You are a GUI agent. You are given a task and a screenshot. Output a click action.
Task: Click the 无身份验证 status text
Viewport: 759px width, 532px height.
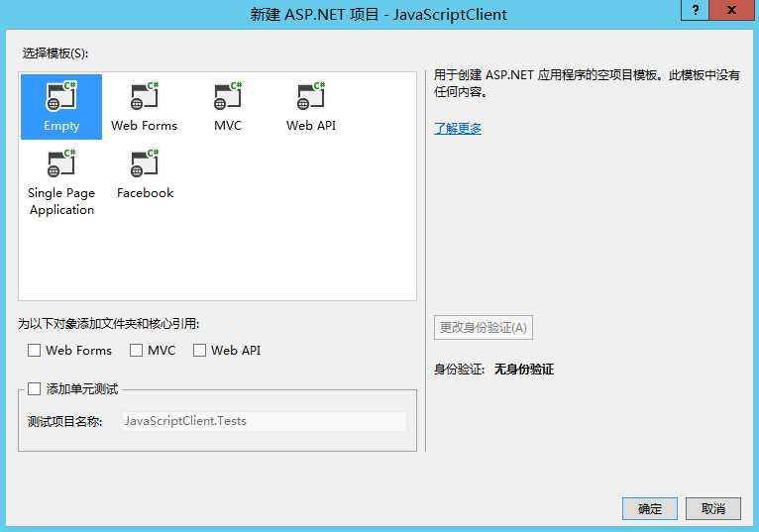click(x=524, y=370)
